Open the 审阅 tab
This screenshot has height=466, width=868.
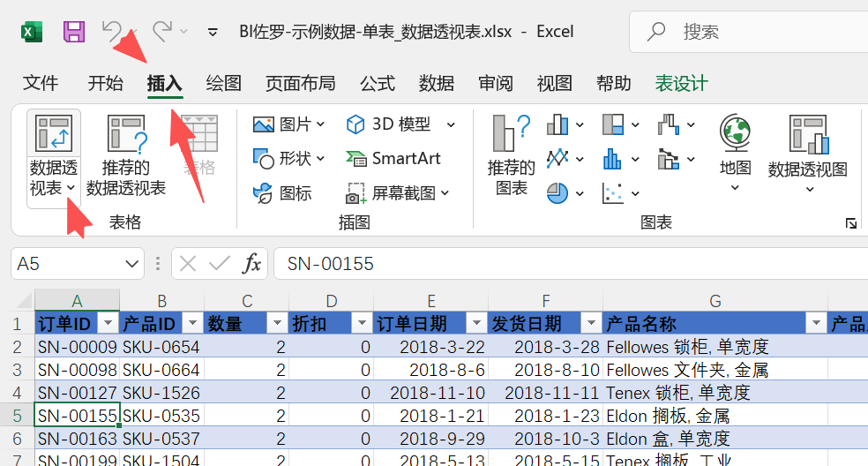496,83
